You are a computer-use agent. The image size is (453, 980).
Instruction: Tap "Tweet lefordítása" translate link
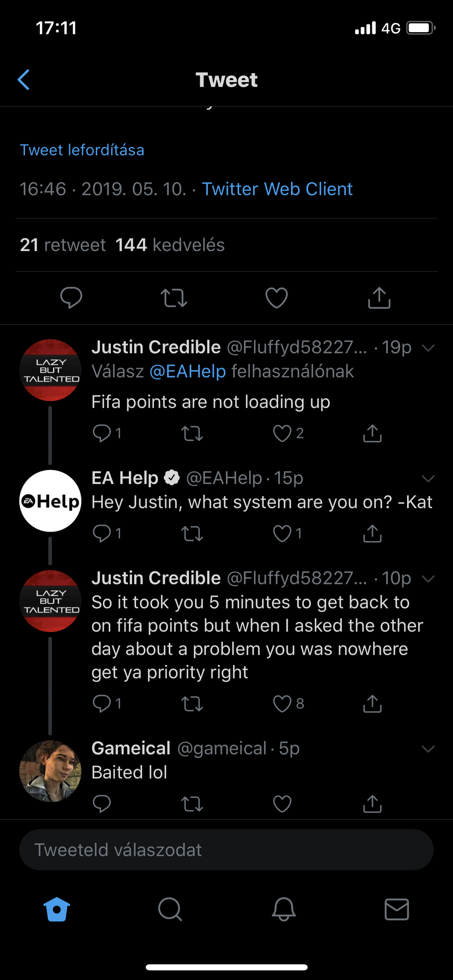82,150
